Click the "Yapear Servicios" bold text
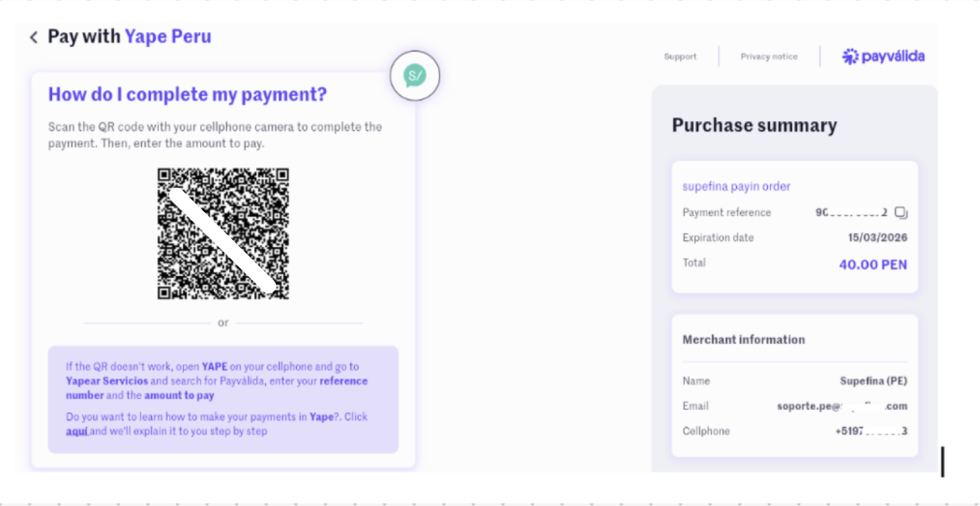Image resolution: width=980 pixels, height=506 pixels. [x=107, y=381]
